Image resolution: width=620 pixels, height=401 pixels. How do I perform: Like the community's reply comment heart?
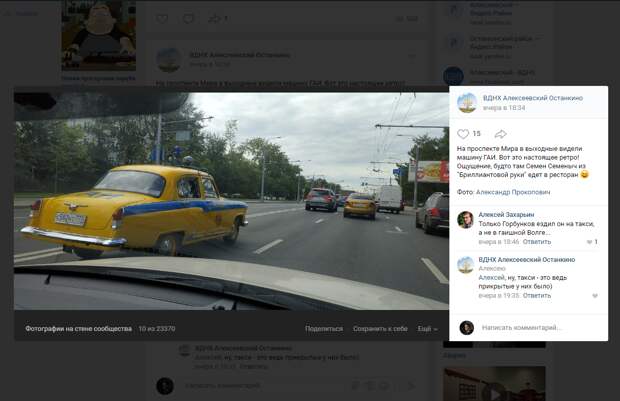coord(595,296)
